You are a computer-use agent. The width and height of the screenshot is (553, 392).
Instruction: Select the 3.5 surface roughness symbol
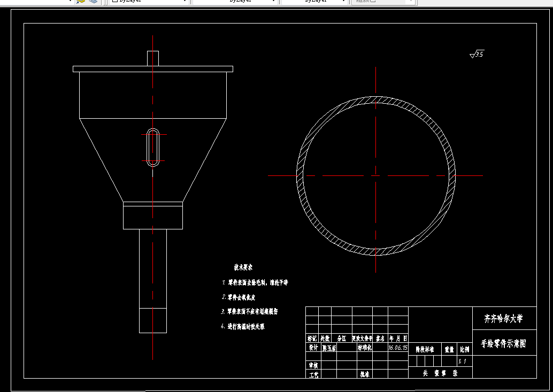[477, 55]
